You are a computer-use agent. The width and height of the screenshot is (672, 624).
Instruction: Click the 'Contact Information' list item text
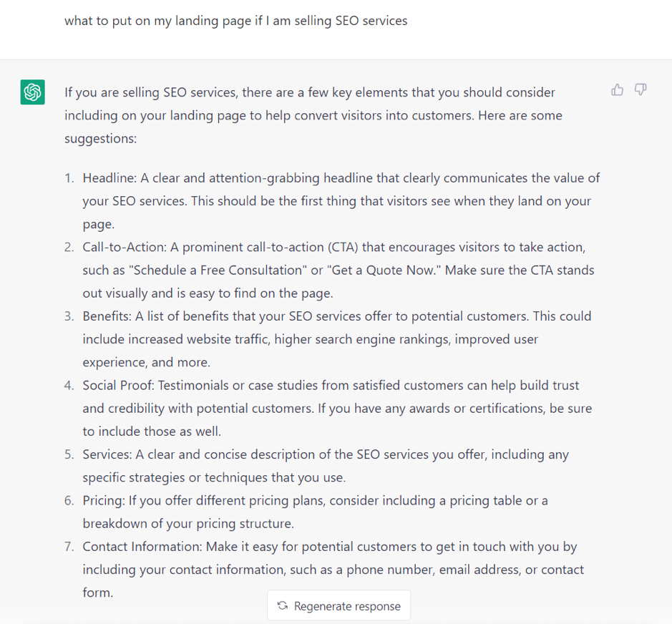click(x=333, y=569)
